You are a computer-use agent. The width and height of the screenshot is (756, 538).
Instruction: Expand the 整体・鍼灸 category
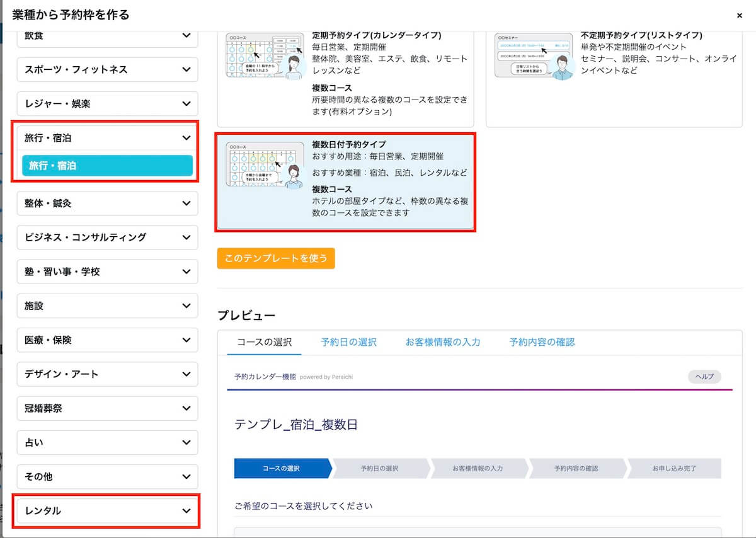(x=107, y=203)
